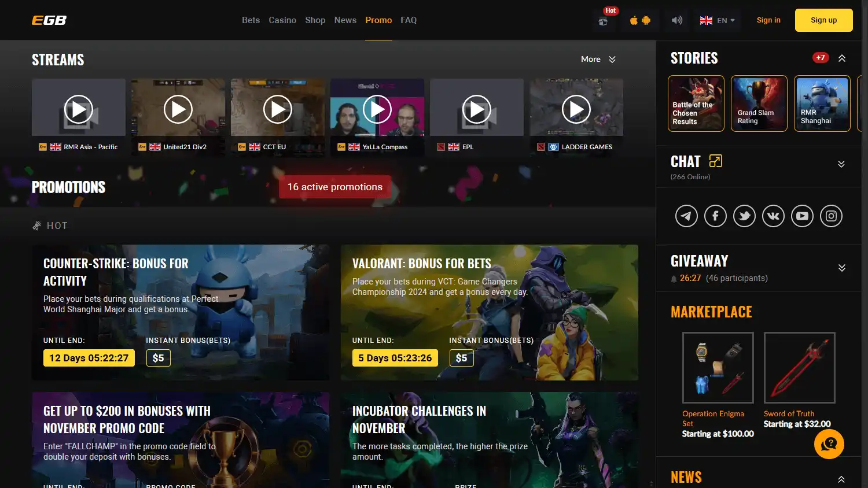Image resolution: width=868 pixels, height=488 pixels.
Task: Open Valorant: Bonus for Bets promotion
Action: click(x=490, y=312)
